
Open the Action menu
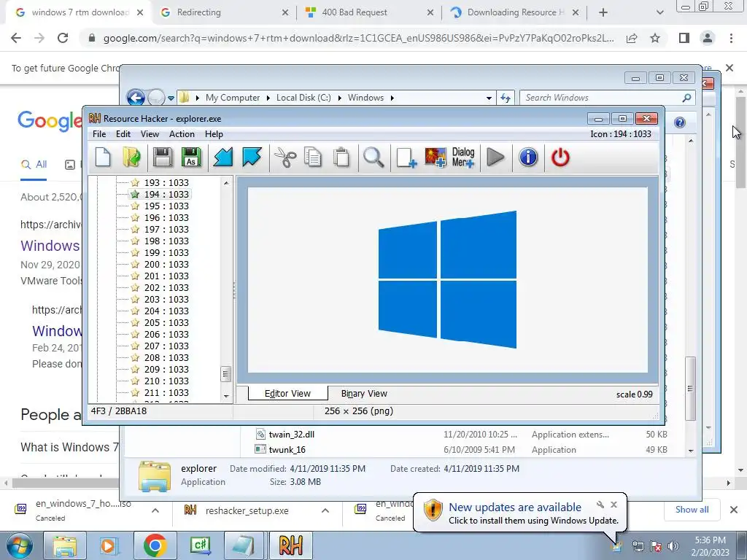(x=182, y=134)
